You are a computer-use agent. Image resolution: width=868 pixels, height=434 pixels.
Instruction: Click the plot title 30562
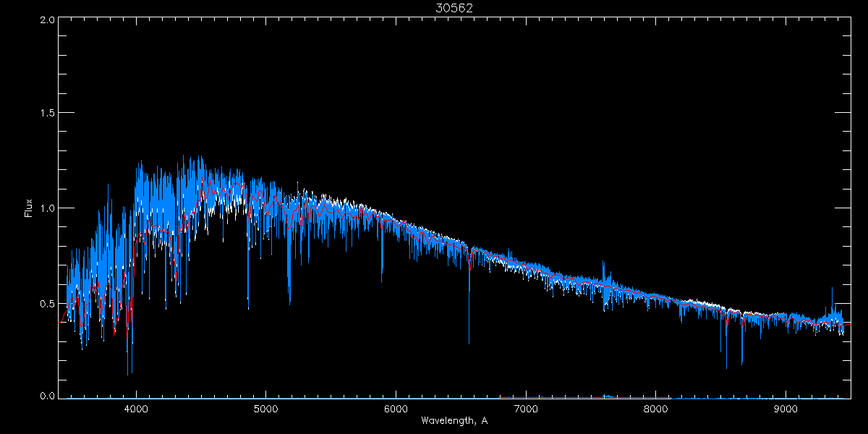point(454,7)
